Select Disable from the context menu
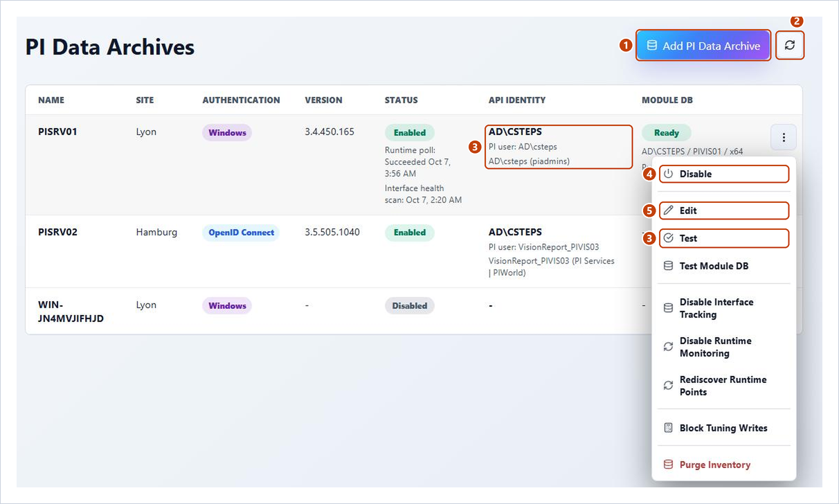Image resolution: width=839 pixels, height=504 pixels. tap(724, 174)
